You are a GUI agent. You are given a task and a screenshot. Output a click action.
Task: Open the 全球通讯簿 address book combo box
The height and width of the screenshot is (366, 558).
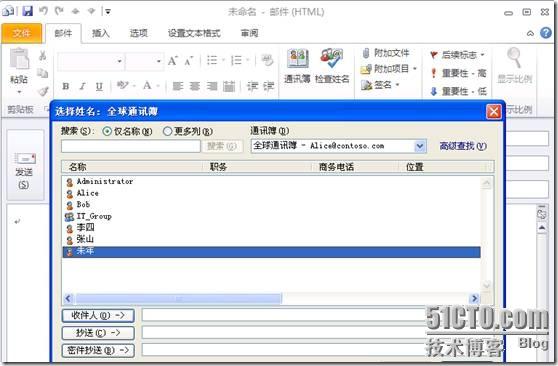339,146
